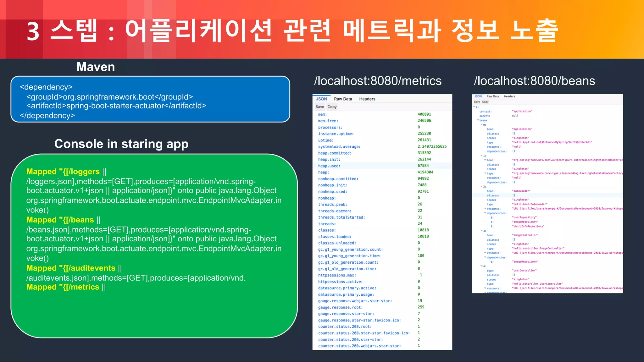Select the mem: row in metrics
Viewport: 644px width, 362px height.
382,114
